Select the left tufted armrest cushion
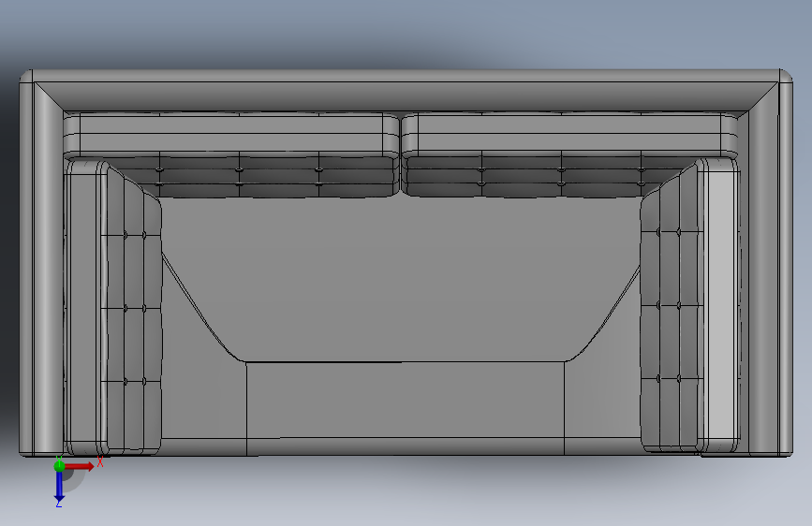This screenshot has height=526, width=812. (x=112, y=308)
